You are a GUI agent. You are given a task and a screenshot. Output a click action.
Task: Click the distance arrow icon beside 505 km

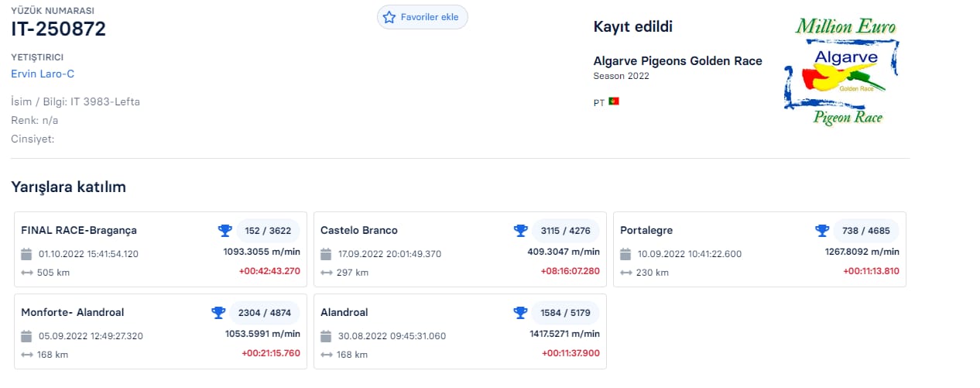point(26,273)
